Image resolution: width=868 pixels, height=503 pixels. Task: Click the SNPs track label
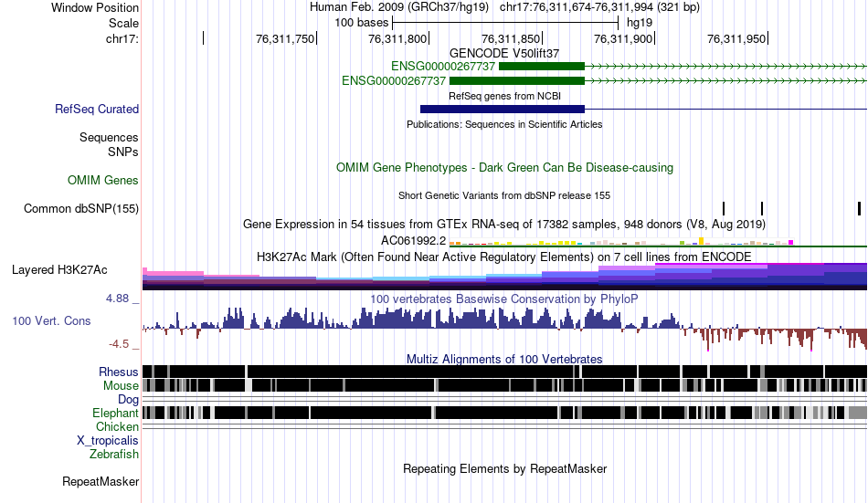pos(123,152)
